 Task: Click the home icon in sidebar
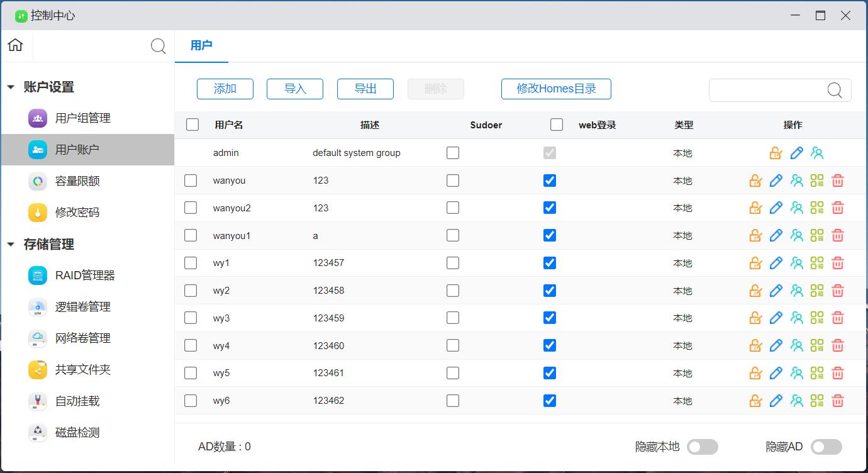coord(16,45)
